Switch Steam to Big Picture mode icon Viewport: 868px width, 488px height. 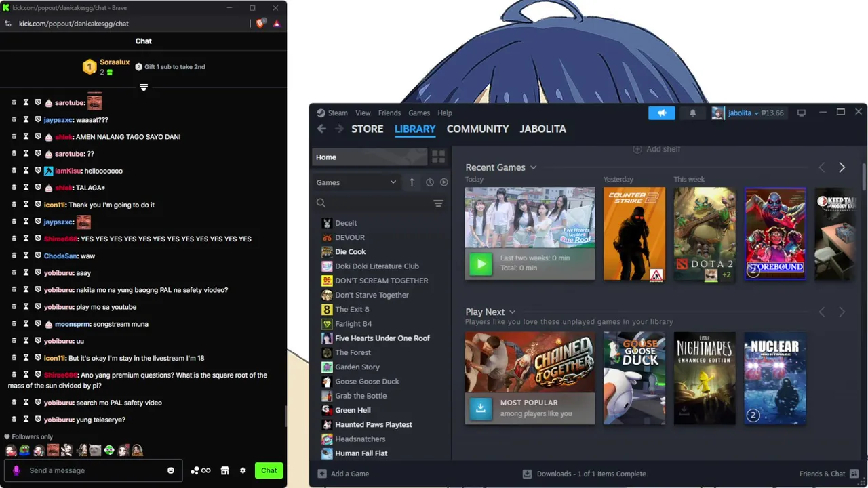click(x=801, y=113)
